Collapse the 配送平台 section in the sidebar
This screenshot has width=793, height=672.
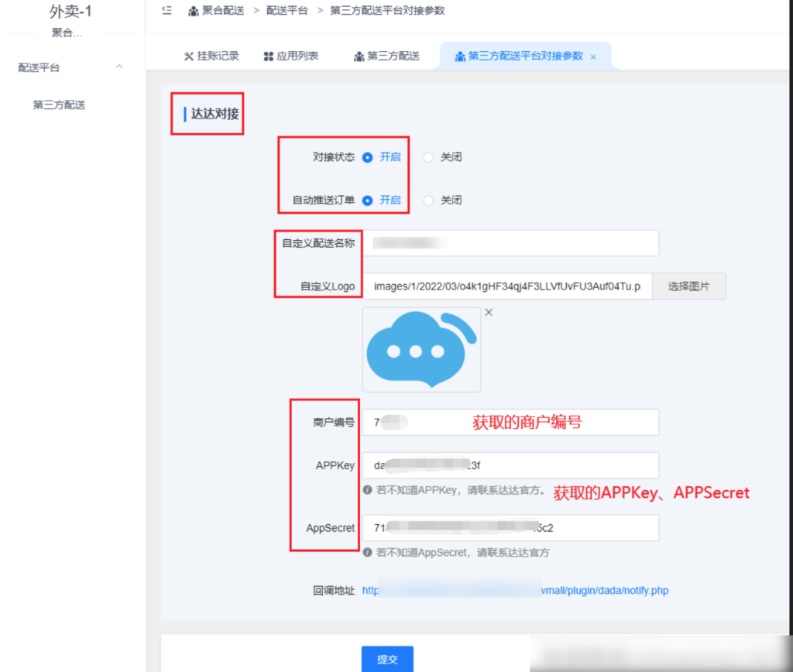[118, 67]
